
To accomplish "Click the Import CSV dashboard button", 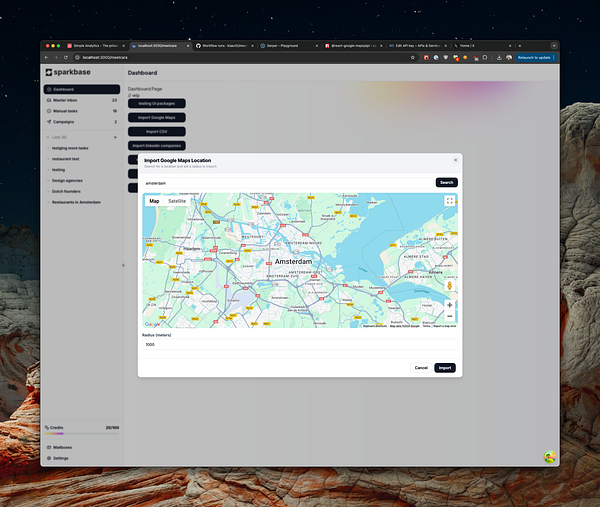I will click(157, 132).
